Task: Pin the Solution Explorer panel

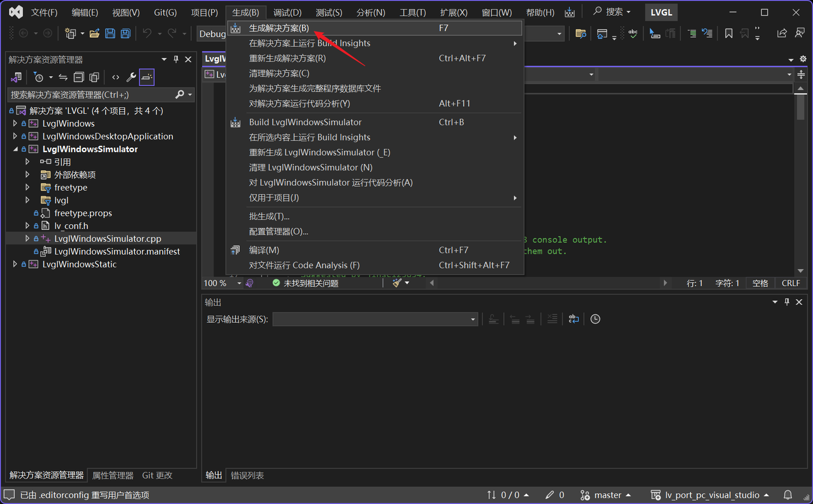Action: (176, 59)
